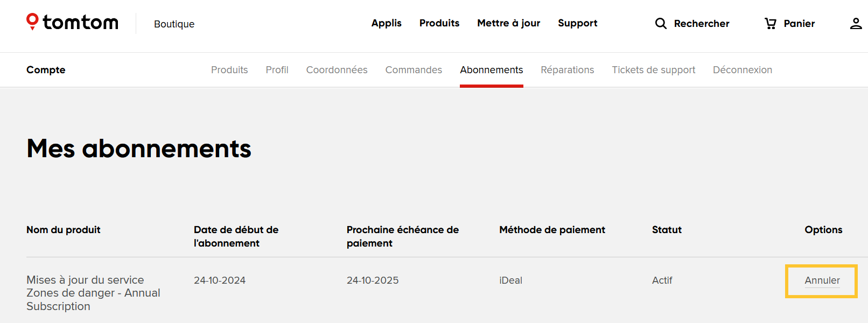Screen dimensions: 868x323
Task: Select the Abonnements tab
Action: click(x=491, y=70)
